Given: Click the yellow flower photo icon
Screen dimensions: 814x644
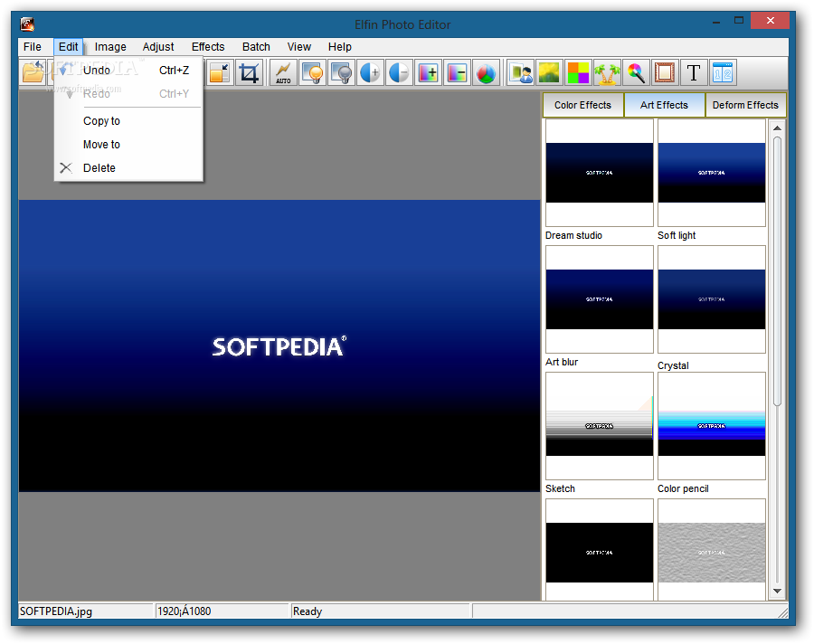Looking at the screenshot, I should [x=549, y=72].
